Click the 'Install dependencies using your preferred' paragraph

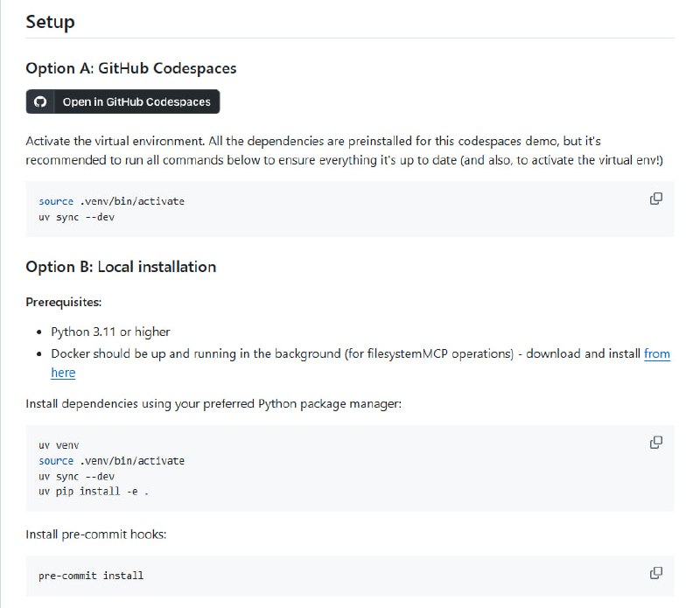[x=213, y=404]
